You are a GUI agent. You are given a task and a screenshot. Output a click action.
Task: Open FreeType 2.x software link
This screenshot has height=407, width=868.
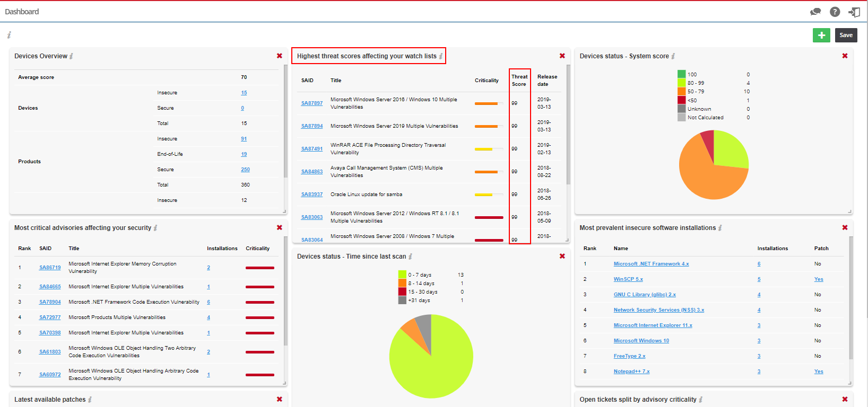point(630,356)
